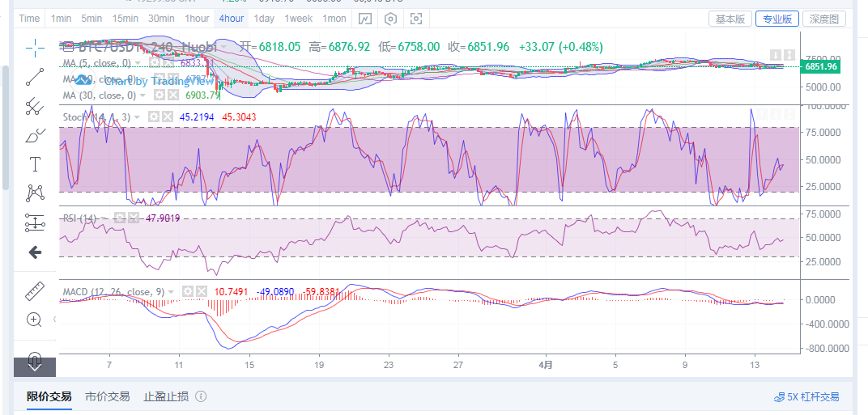Screen dimensions: 868x415
Task: Expand the MACD indicator dropdown arrow
Action: click(172, 290)
